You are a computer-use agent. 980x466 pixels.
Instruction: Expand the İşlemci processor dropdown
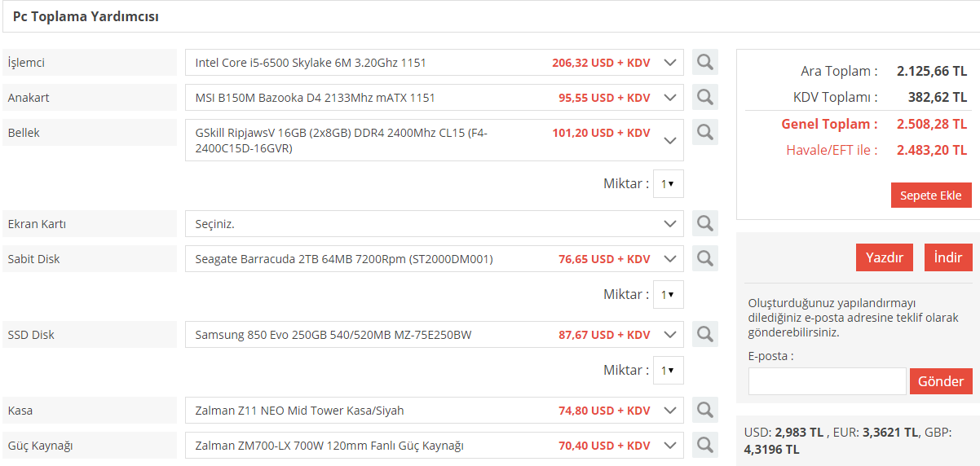pos(435,63)
